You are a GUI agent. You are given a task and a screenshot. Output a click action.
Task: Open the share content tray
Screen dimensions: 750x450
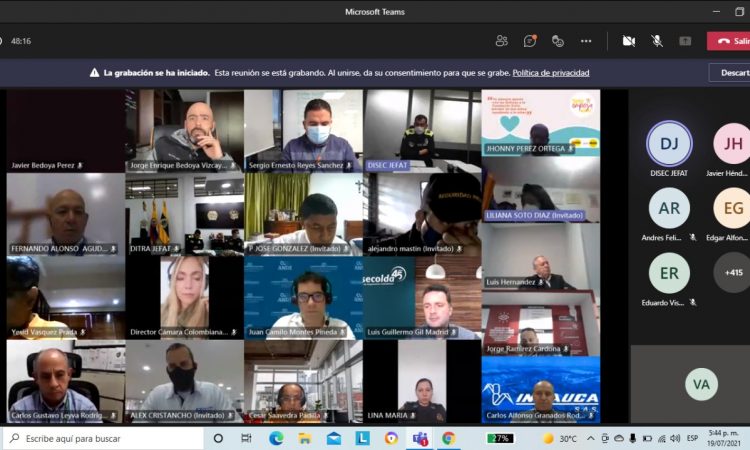[685, 41]
